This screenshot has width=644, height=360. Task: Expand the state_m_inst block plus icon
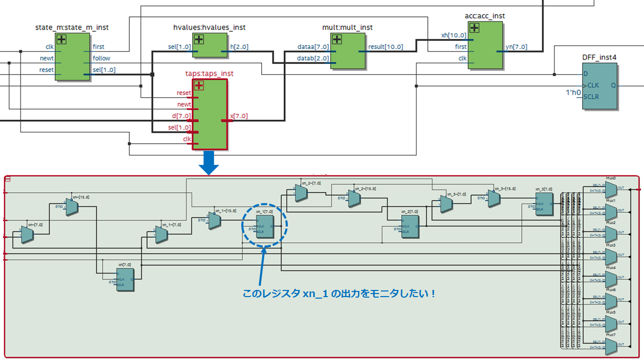coord(62,39)
